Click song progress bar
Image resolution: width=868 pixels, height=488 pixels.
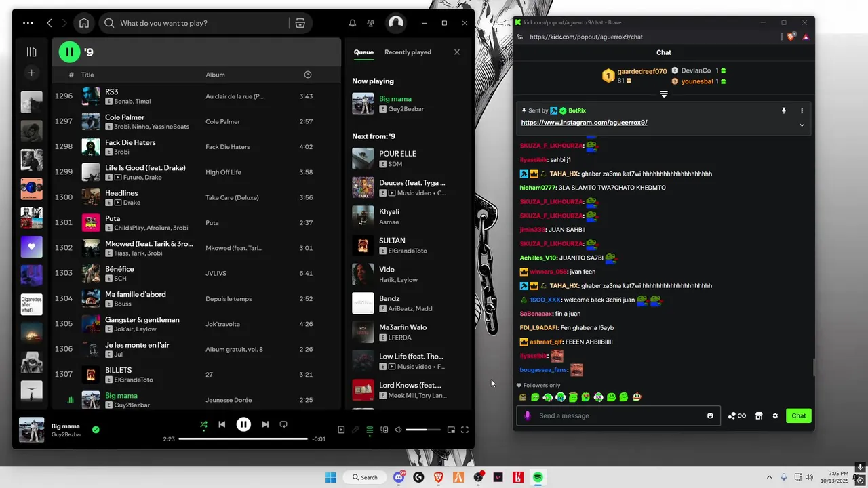click(x=243, y=439)
